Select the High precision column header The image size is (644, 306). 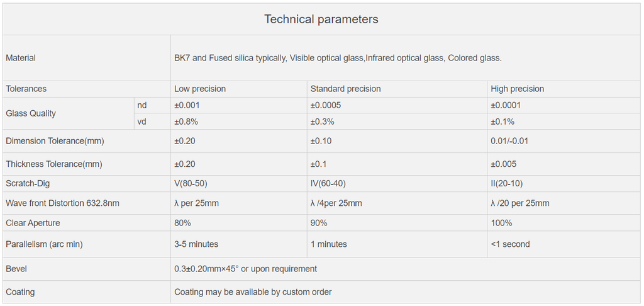click(x=518, y=89)
